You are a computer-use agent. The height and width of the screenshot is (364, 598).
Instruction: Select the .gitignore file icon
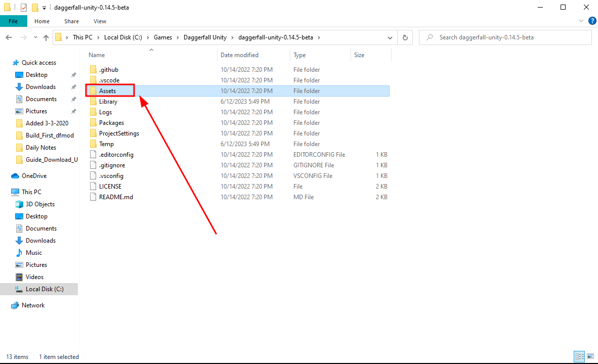pos(93,165)
